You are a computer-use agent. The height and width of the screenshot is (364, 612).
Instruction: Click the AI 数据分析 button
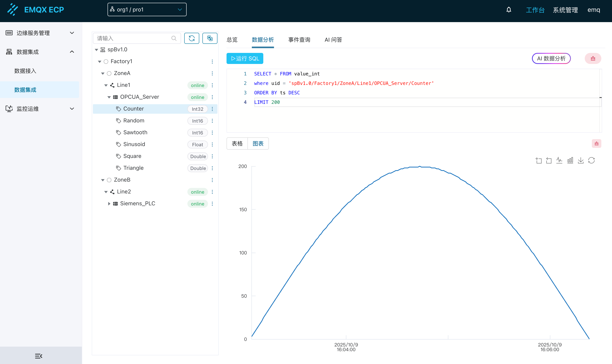(x=551, y=58)
